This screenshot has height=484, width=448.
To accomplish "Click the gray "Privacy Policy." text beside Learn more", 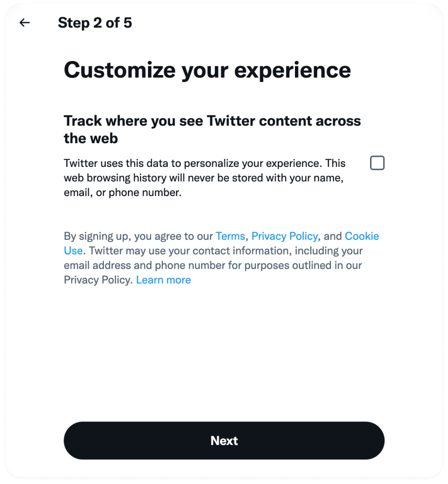I will (x=98, y=280).
